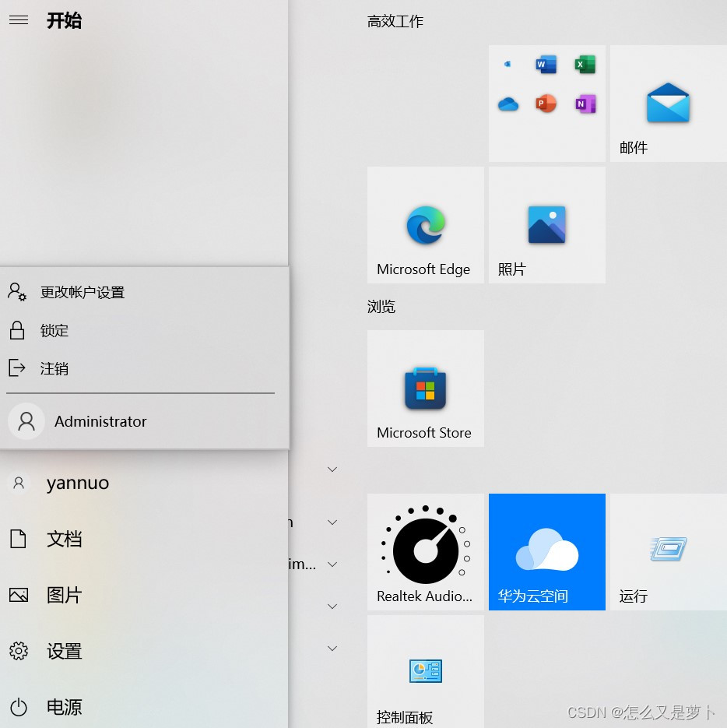Open the 华为云空间 cloud tile
This screenshot has height=728, width=727.
pyautogui.click(x=547, y=552)
